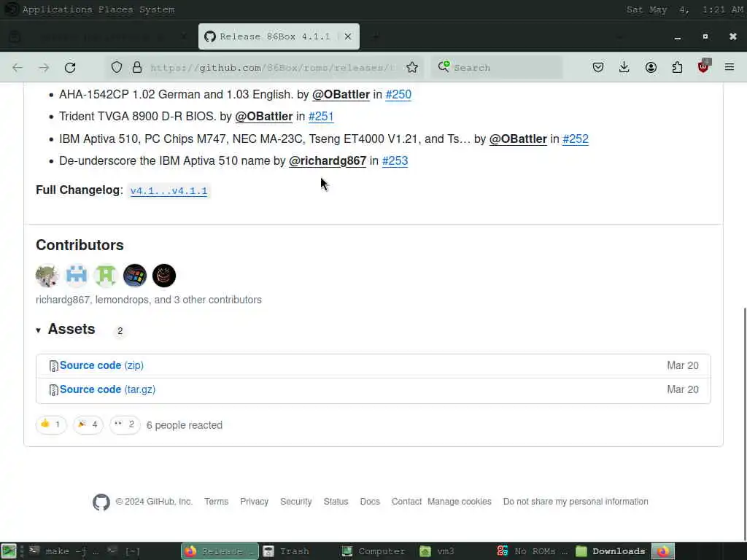Bookmark this page with the star icon
The height and width of the screenshot is (560, 747).
click(412, 68)
